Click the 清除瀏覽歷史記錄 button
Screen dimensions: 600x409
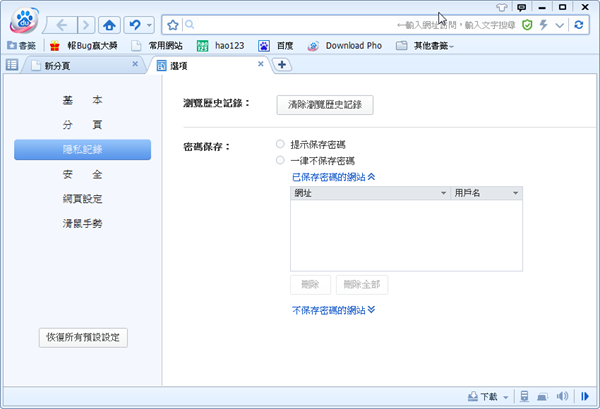click(x=325, y=105)
